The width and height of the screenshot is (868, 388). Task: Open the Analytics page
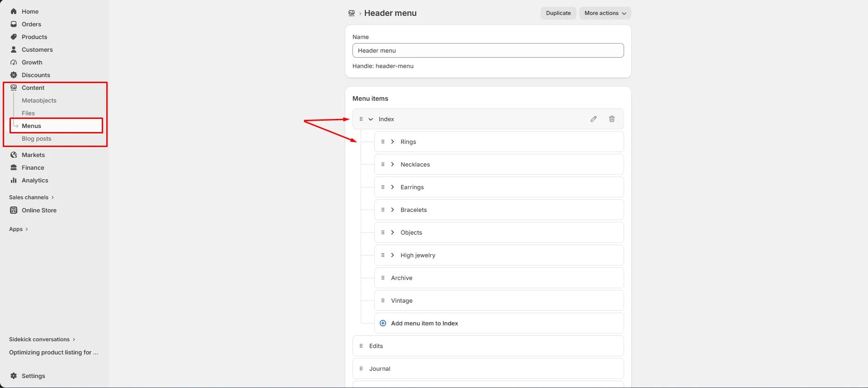click(35, 180)
